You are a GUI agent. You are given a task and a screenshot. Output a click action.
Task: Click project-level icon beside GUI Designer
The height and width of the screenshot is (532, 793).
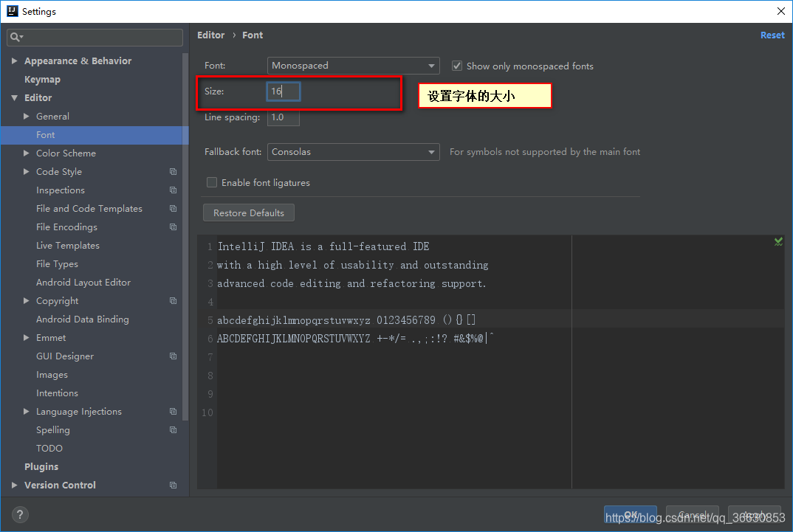[x=173, y=356]
